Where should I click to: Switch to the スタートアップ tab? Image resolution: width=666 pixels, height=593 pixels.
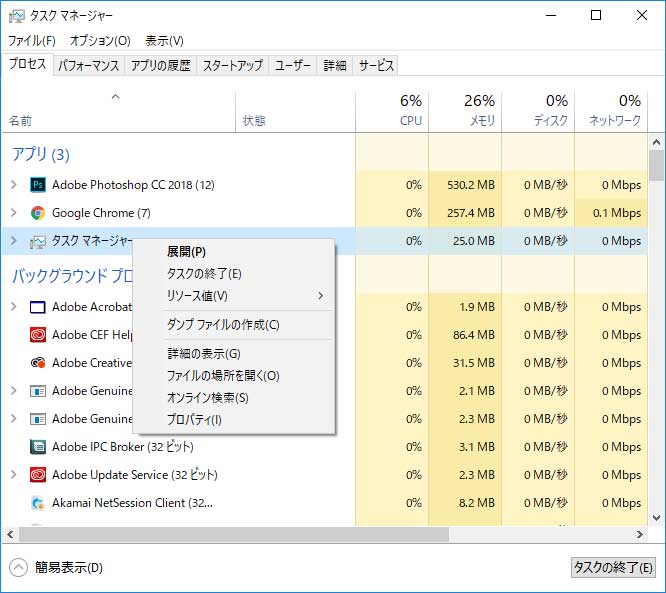[233, 66]
